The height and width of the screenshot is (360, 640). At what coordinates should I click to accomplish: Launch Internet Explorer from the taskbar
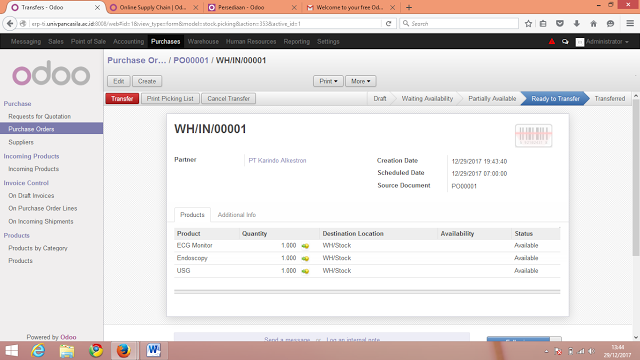(x=38, y=351)
